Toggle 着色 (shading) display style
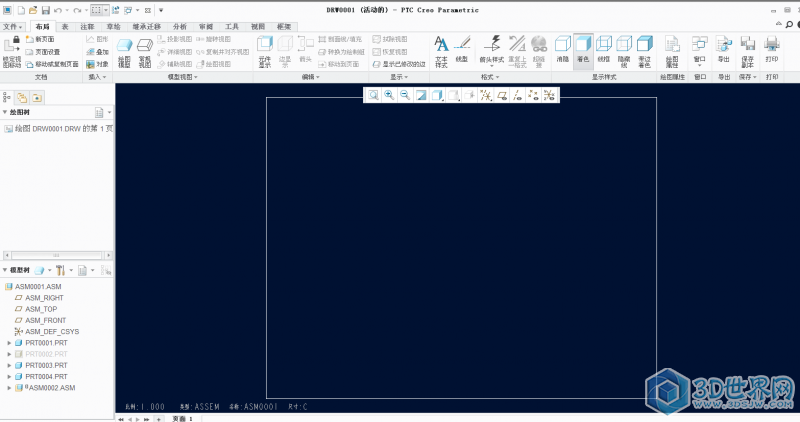Viewport: 800px width, 422px height. pyautogui.click(x=583, y=50)
